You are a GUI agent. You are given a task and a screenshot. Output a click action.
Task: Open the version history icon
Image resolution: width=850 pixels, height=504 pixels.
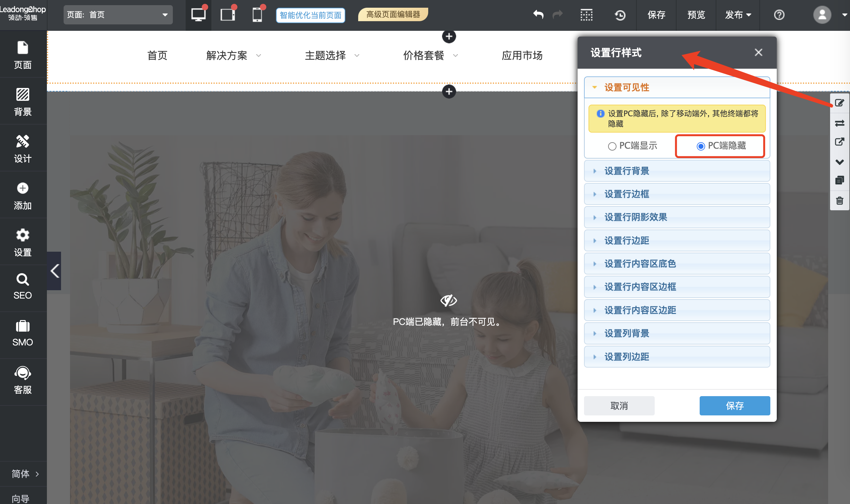pyautogui.click(x=620, y=15)
